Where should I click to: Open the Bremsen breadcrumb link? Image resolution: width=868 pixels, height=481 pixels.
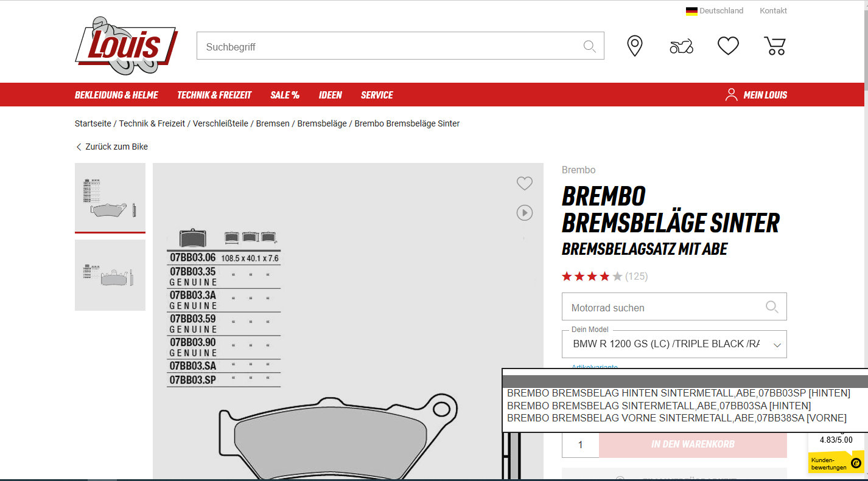point(273,123)
